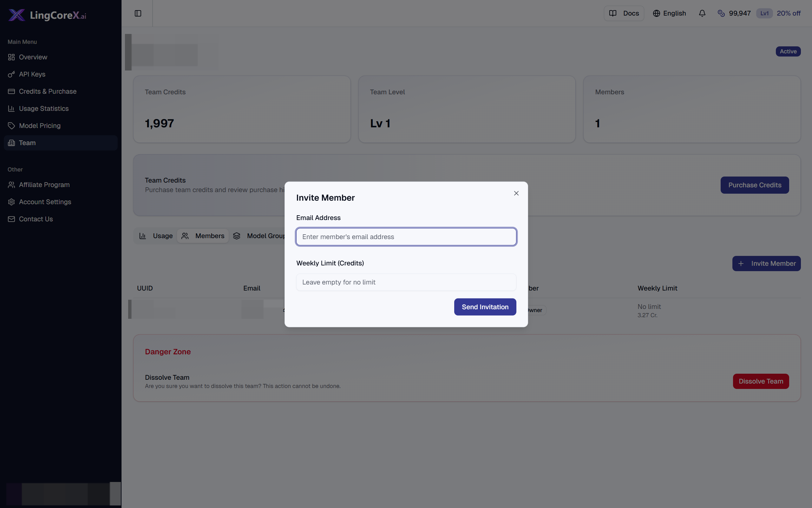This screenshot has height=508, width=812.
Task: Click the API Keys key icon
Action: pos(11,74)
